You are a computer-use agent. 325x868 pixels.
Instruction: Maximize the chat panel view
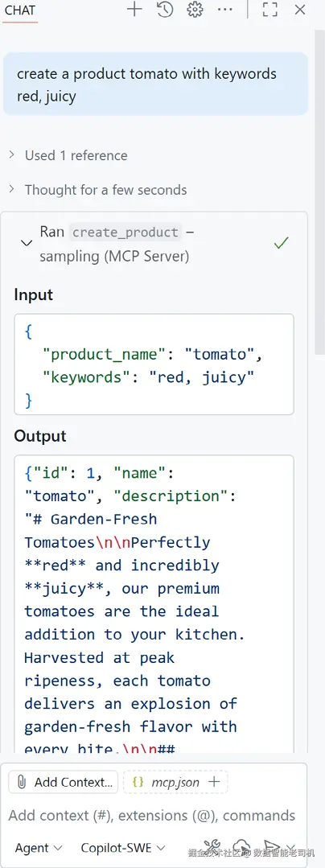click(269, 10)
